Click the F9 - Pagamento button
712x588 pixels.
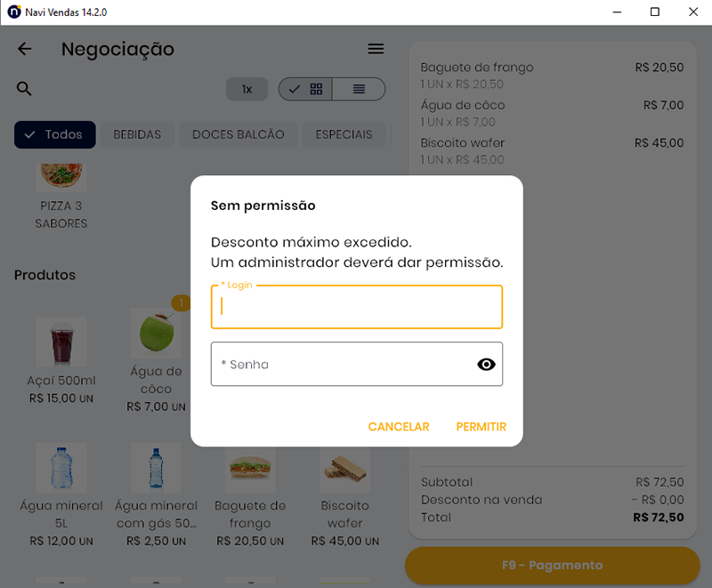click(x=552, y=565)
